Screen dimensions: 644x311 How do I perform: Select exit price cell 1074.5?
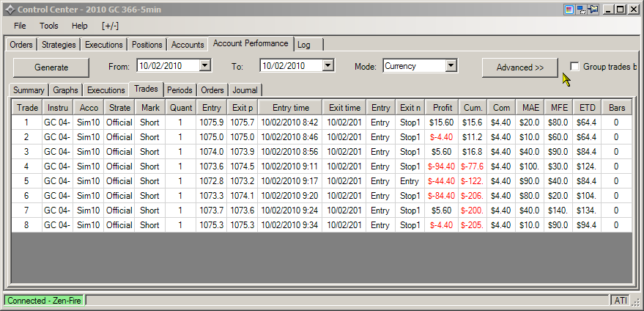tap(243, 167)
